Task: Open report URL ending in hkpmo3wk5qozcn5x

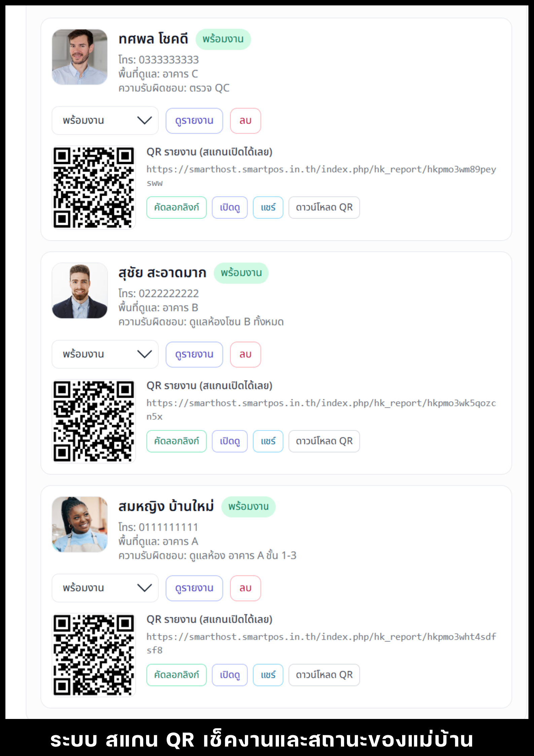Action: (321, 403)
